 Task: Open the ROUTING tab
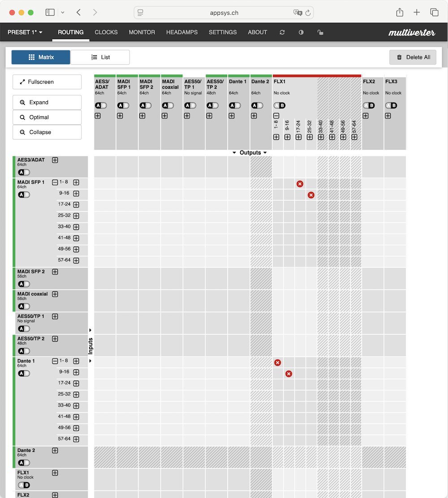coord(70,32)
